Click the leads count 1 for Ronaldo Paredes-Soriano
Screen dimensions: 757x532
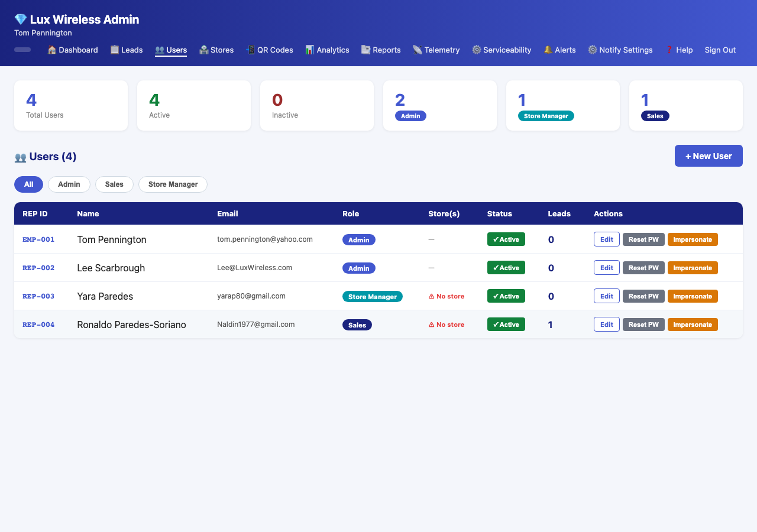click(x=551, y=325)
